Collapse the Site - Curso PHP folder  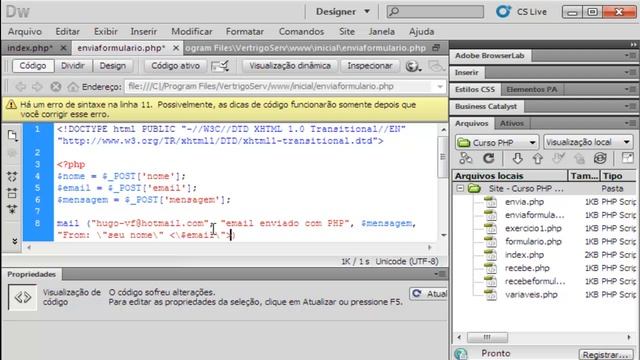tap(460, 189)
